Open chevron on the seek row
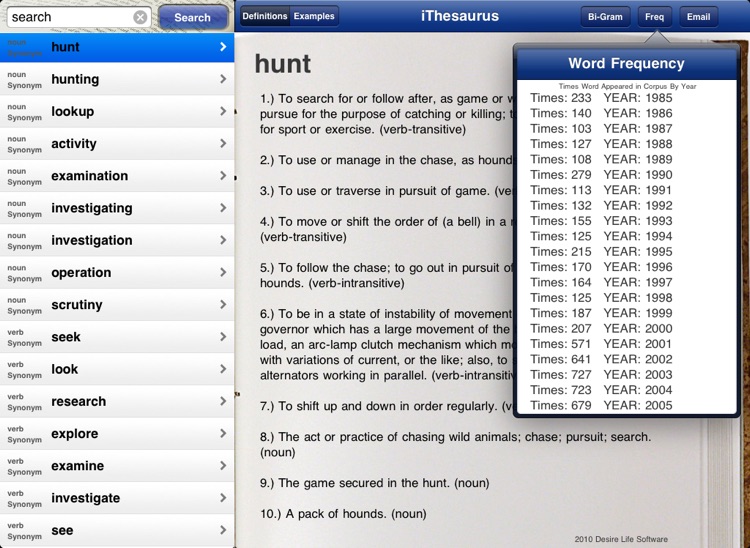The height and width of the screenshot is (548, 750). 223,337
